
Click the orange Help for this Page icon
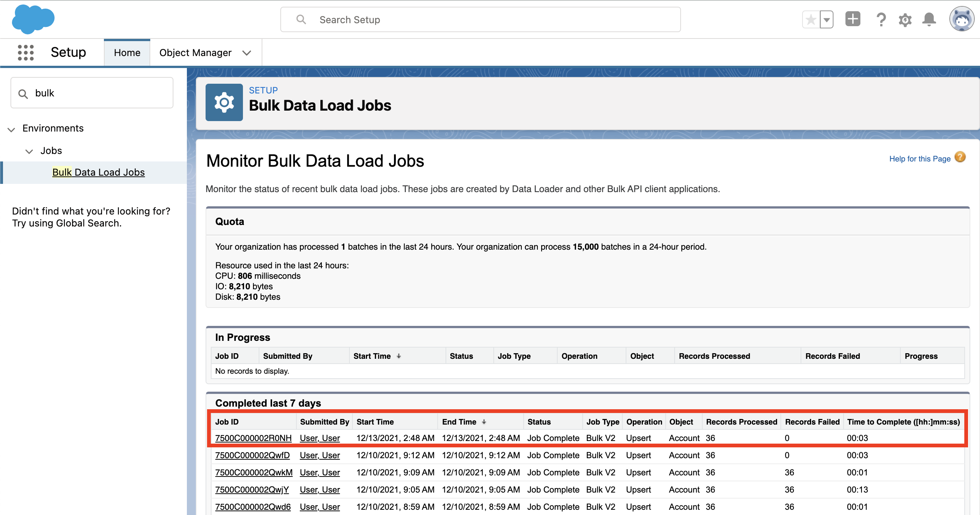click(x=960, y=157)
